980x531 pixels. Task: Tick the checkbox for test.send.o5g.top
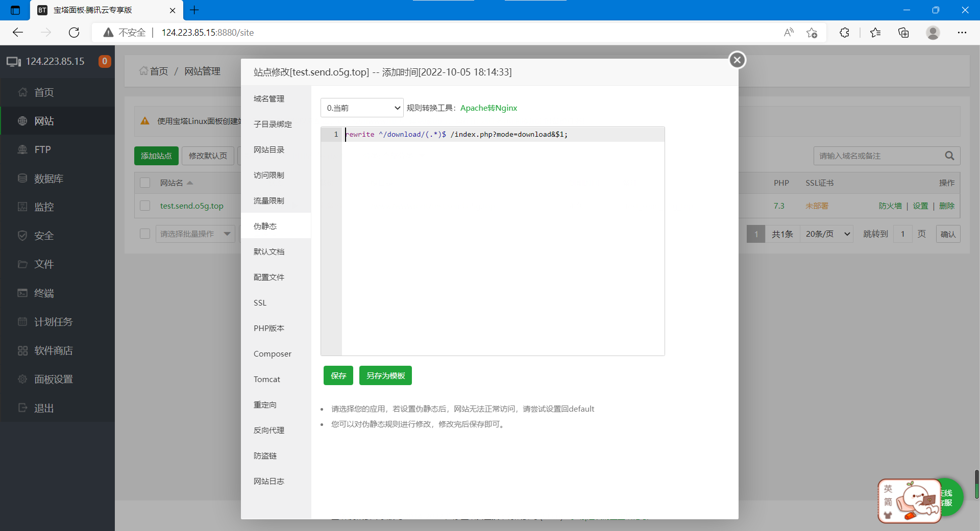point(145,206)
